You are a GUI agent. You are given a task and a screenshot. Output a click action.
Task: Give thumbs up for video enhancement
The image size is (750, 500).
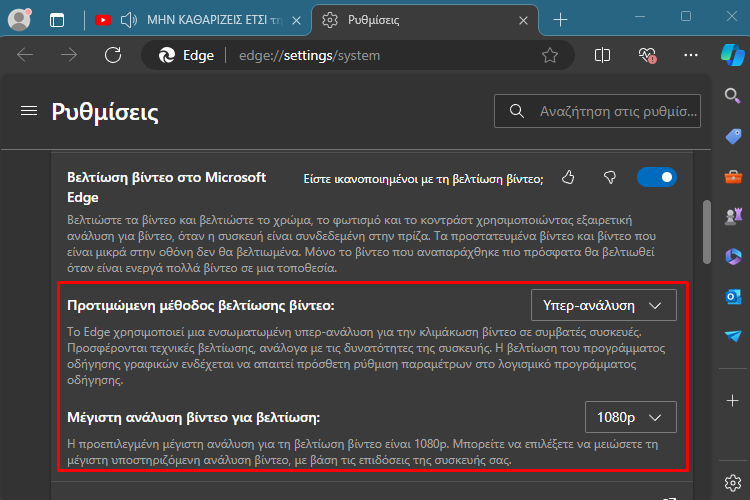568,178
